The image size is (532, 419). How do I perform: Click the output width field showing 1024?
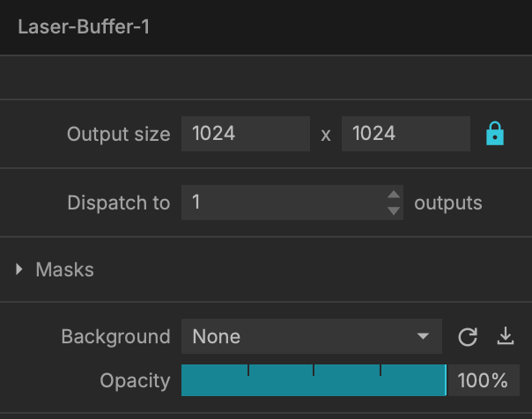[x=246, y=134]
